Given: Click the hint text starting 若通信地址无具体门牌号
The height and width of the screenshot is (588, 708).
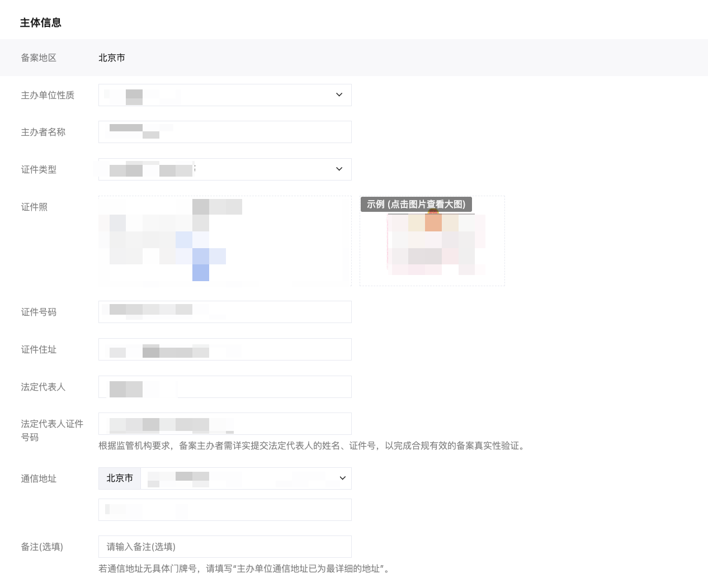Looking at the screenshot, I should tap(246, 569).
